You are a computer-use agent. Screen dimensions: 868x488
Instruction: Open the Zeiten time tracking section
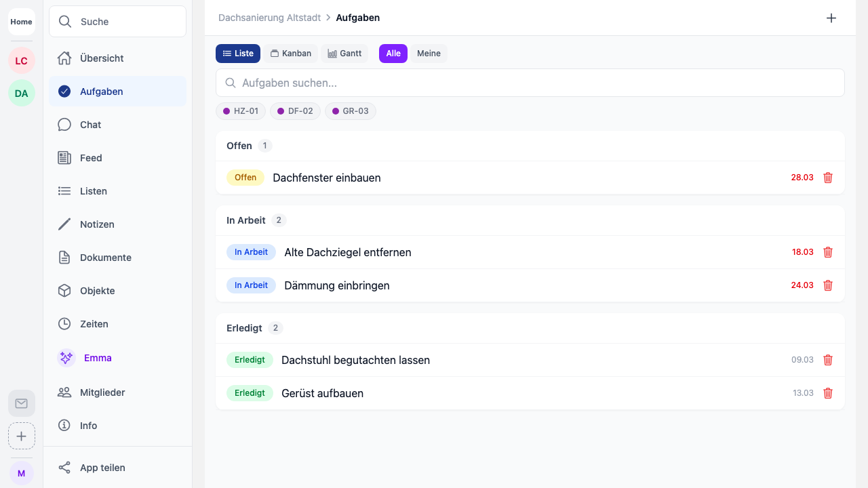(94, 324)
